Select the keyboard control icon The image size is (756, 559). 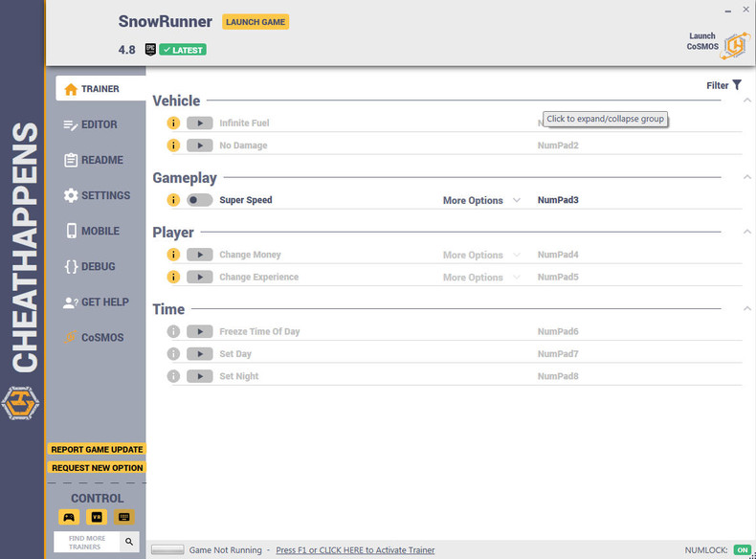(x=123, y=517)
